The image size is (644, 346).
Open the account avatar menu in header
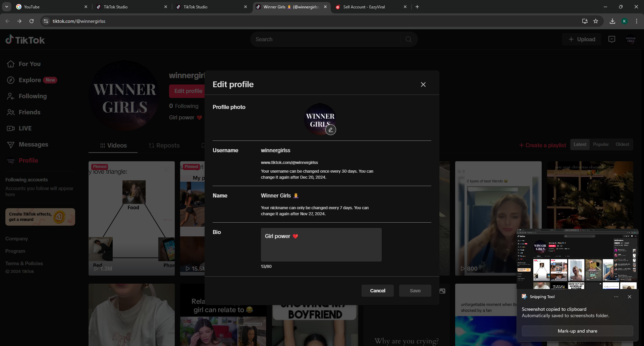click(x=631, y=40)
